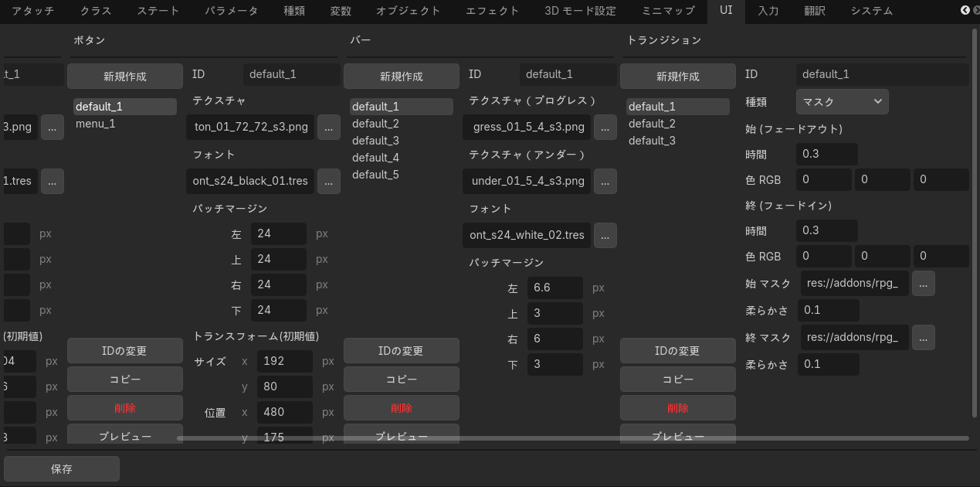The image size is (980, 487).
Task: Click the red 削除 in バー section
Action: (402, 408)
